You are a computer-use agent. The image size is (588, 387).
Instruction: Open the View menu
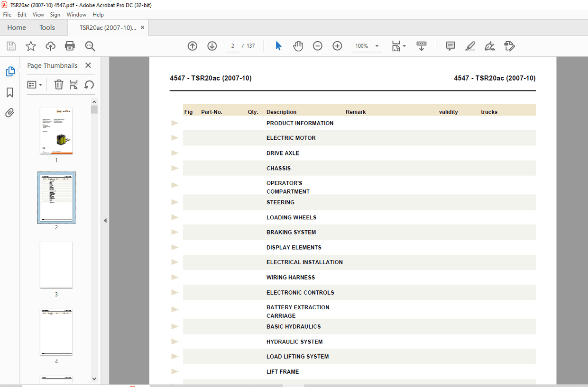tap(38, 15)
